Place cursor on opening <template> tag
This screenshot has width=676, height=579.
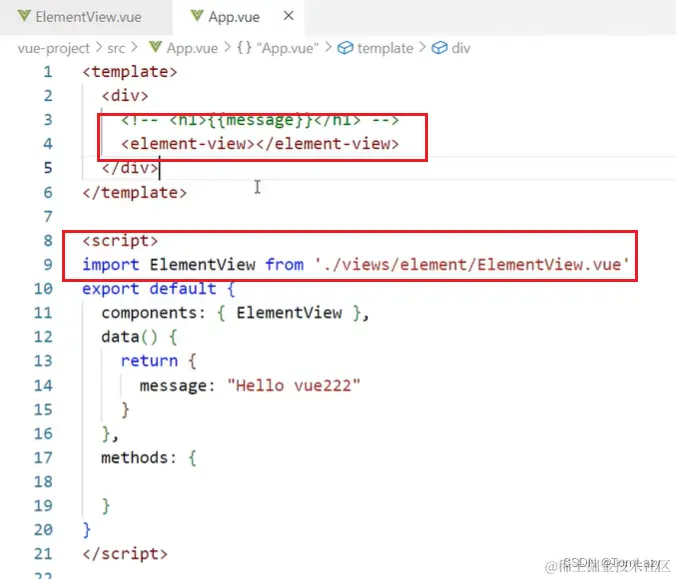(x=130, y=72)
